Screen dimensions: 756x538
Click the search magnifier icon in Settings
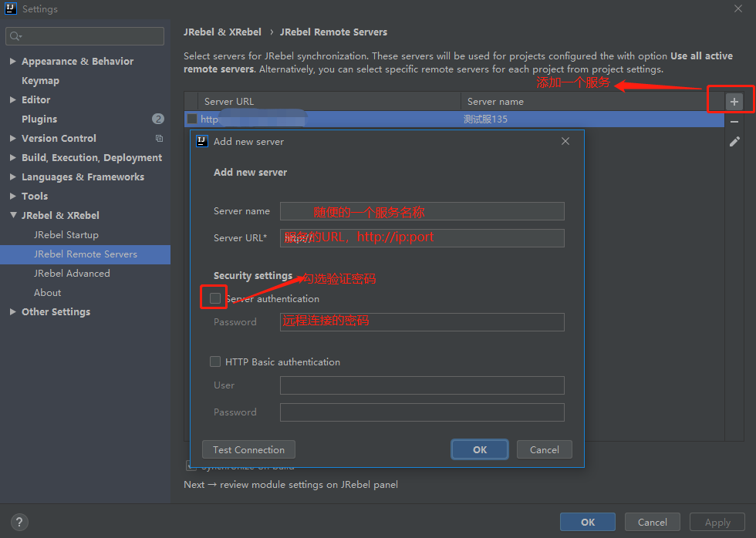click(15, 36)
